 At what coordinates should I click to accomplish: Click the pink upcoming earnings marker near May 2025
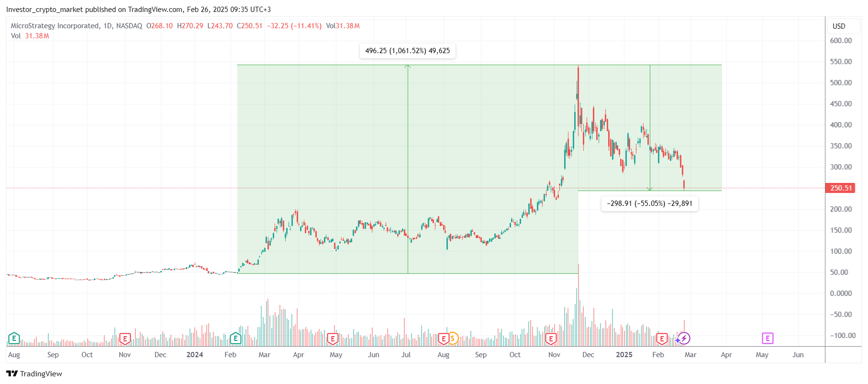click(x=768, y=339)
